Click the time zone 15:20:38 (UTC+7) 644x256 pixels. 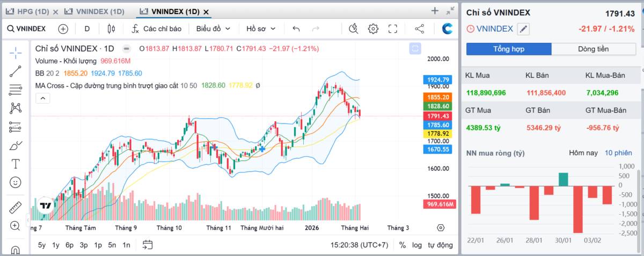click(x=359, y=245)
